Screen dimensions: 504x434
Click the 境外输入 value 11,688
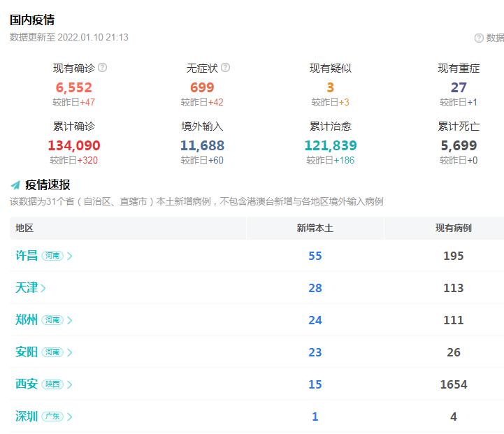[x=202, y=145]
